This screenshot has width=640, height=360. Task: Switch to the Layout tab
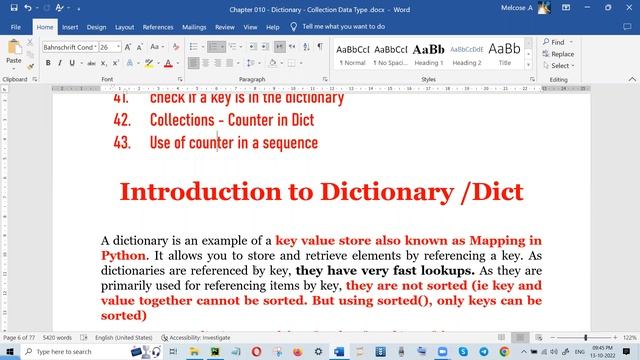click(x=124, y=27)
